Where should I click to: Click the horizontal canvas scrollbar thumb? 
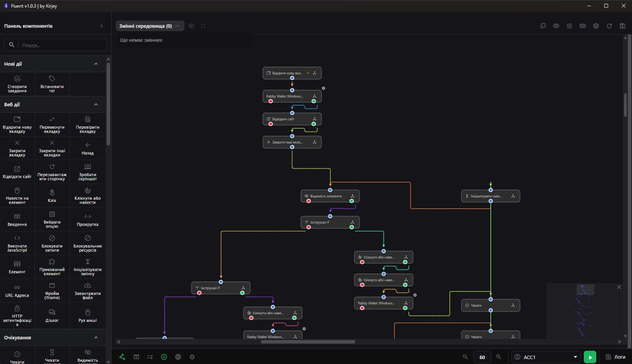coord(308,342)
